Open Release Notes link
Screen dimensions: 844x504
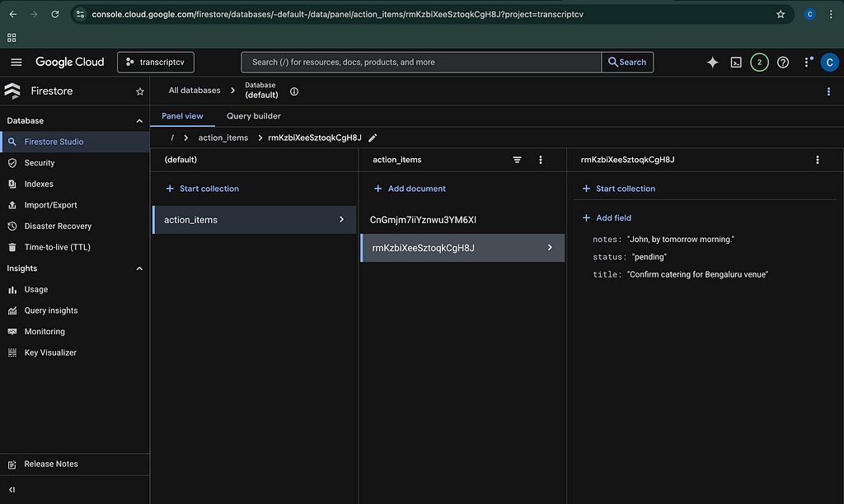pyautogui.click(x=75, y=464)
